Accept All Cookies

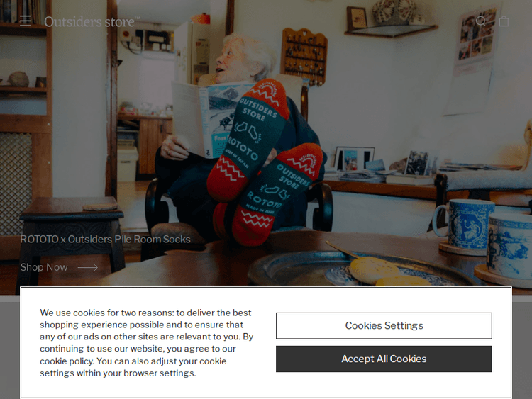[384, 359]
